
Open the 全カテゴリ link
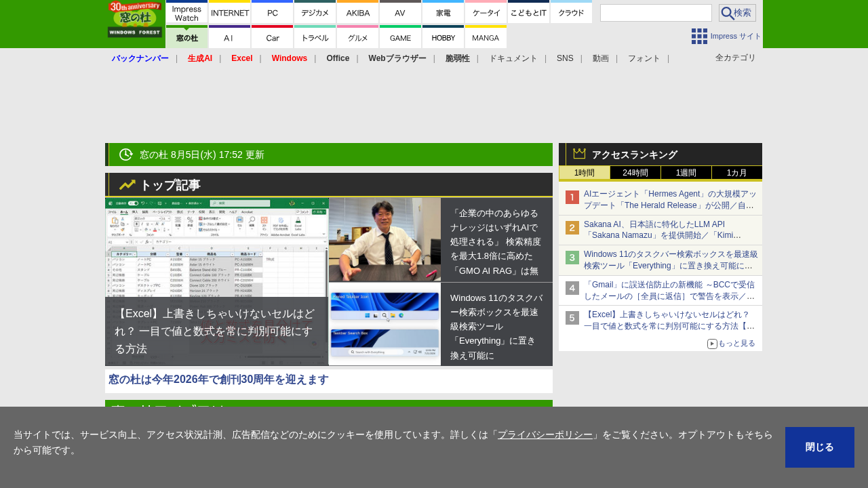point(736,58)
